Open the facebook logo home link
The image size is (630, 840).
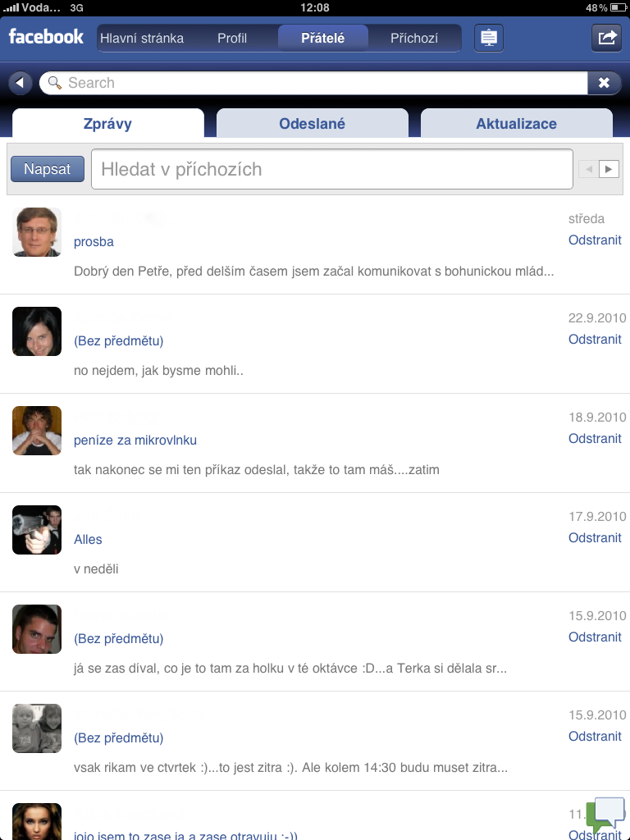click(46, 37)
